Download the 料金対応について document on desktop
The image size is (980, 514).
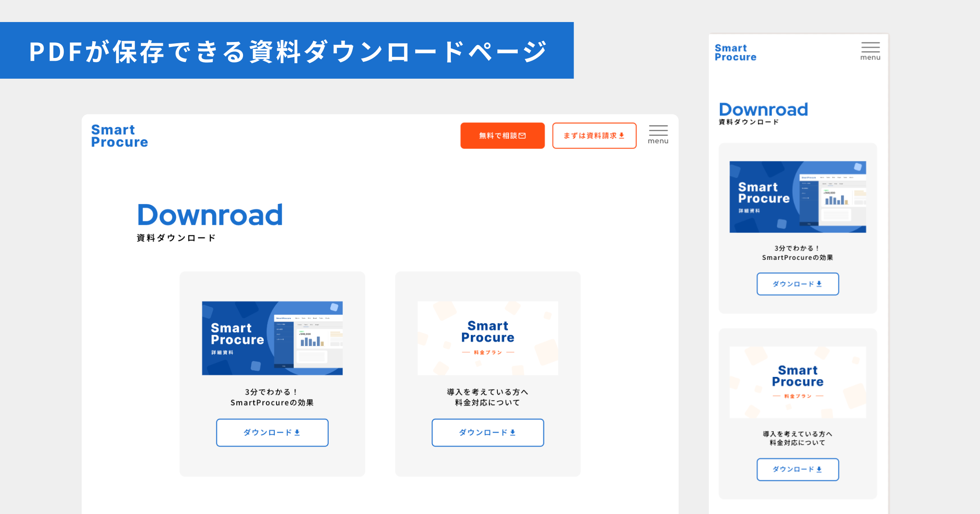pos(488,432)
